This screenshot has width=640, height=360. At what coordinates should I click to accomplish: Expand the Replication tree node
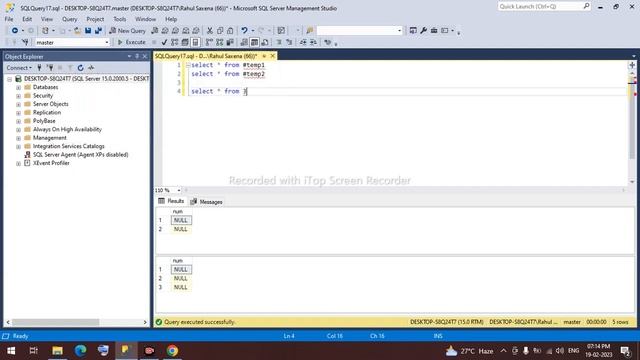click(18, 113)
